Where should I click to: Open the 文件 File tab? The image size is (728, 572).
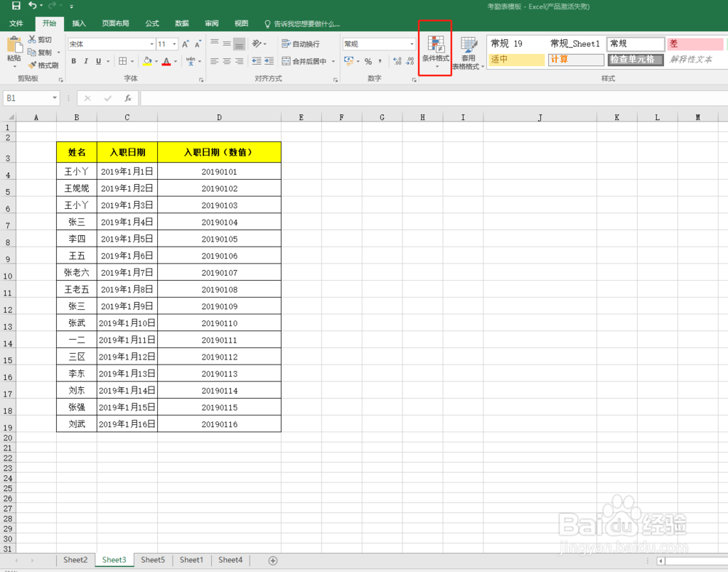click(16, 23)
